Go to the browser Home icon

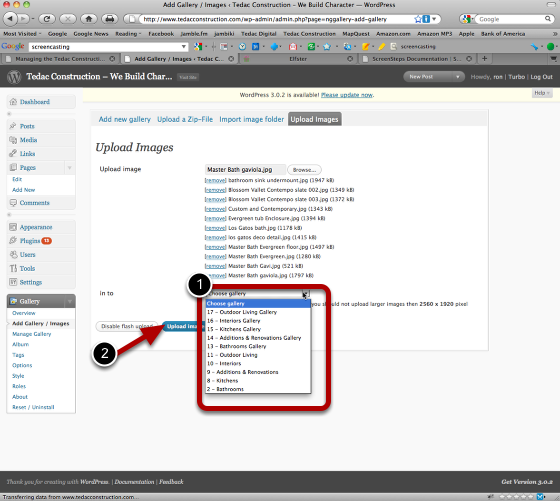(x=89, y=19)
